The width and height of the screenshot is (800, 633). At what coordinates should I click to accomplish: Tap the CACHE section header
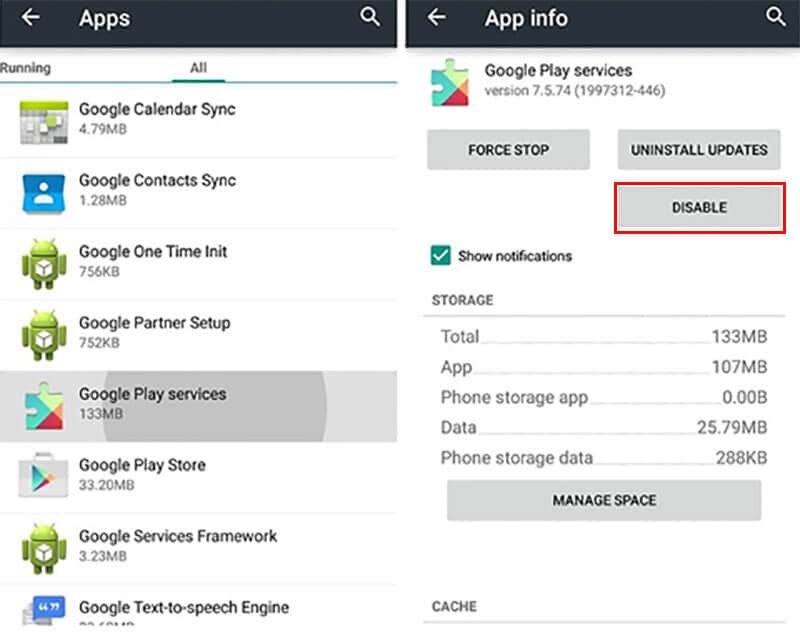coord(454,606)
